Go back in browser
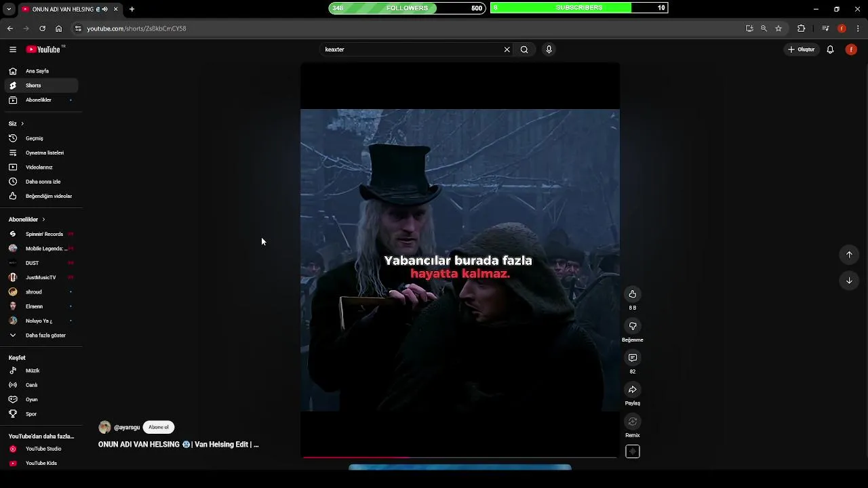Viewport: 868px width, 488px height. pyautogui.click(x=9, y=28)
